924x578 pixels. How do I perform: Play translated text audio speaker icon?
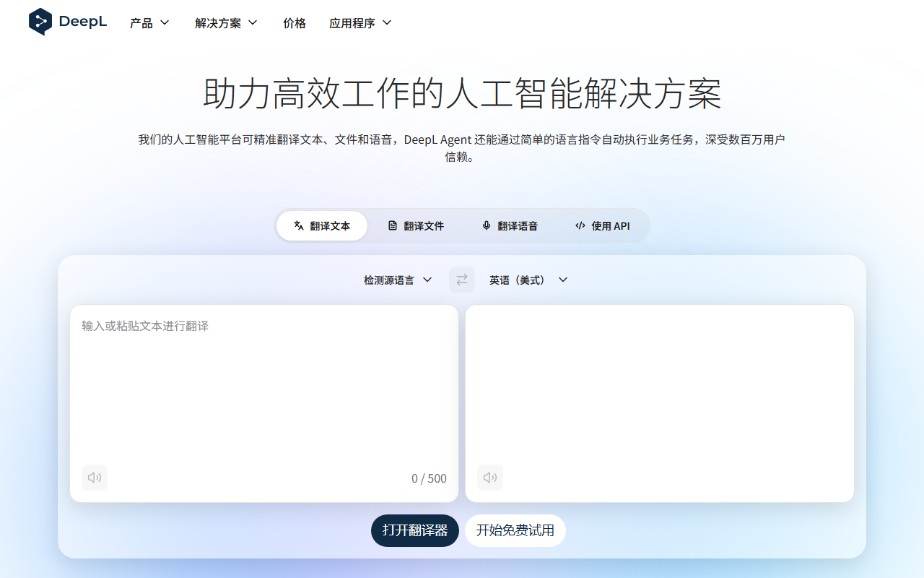[x=490, y=478]
